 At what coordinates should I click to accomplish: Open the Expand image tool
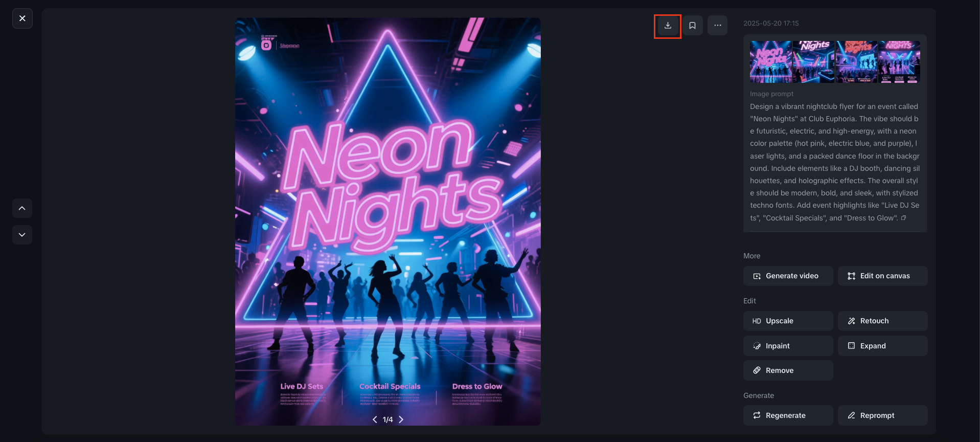click(x=882, y=346)
